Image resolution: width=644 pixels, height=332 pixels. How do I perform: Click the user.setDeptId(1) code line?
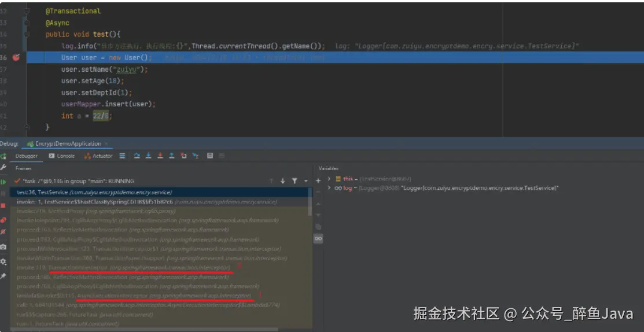click(x=97, y=93)
